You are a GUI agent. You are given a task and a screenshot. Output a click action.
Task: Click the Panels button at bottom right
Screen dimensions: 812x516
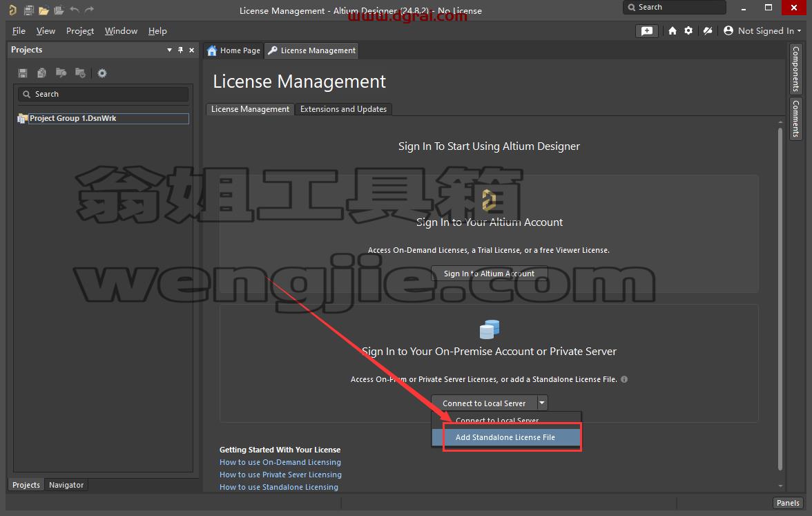[788, 503]
